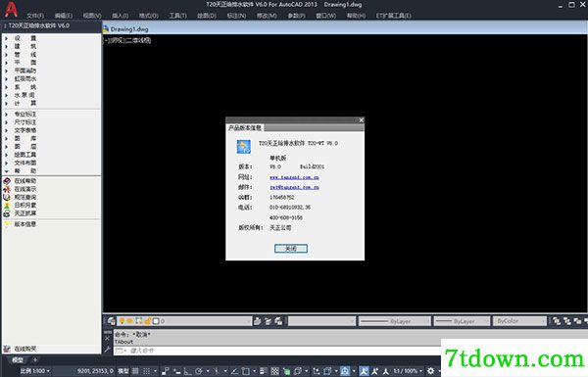588x377 pixels.
Task: Toggle the grid display in the status bar
Action: tap(135, 371)
